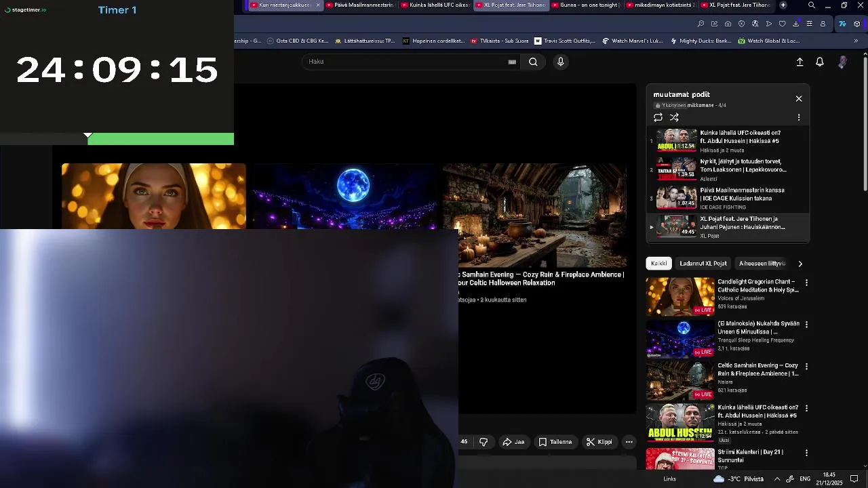Close the muutamat podit playlist panel

click(799, 98)
